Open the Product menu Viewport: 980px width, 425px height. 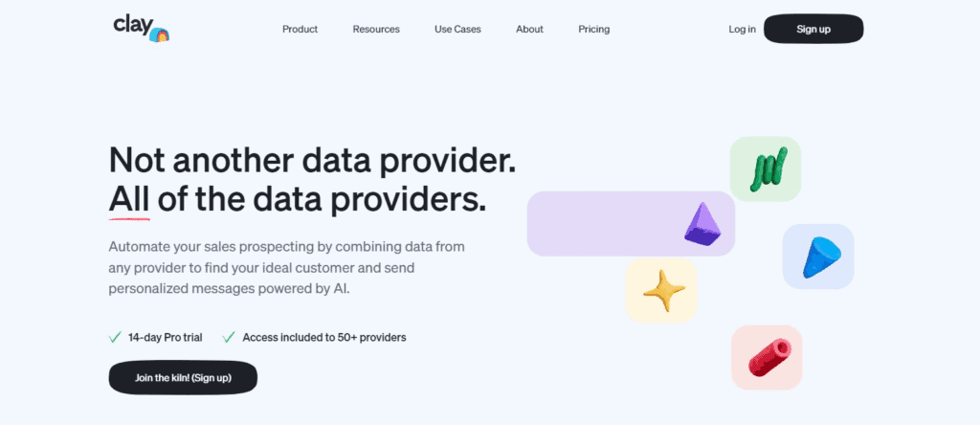click(300, 30)
